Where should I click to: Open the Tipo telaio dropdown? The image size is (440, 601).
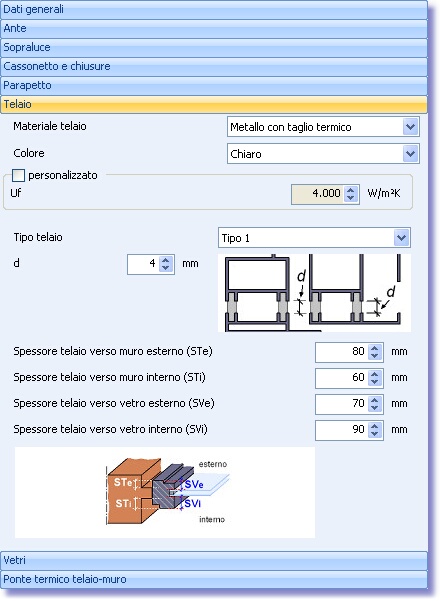pyautogui.click(x=314, y=238)
